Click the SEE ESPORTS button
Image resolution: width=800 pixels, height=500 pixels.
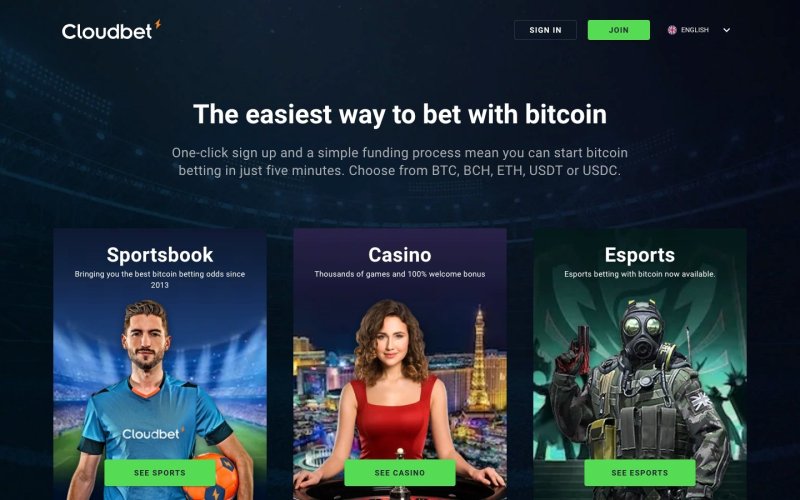[x=639, y=472]
